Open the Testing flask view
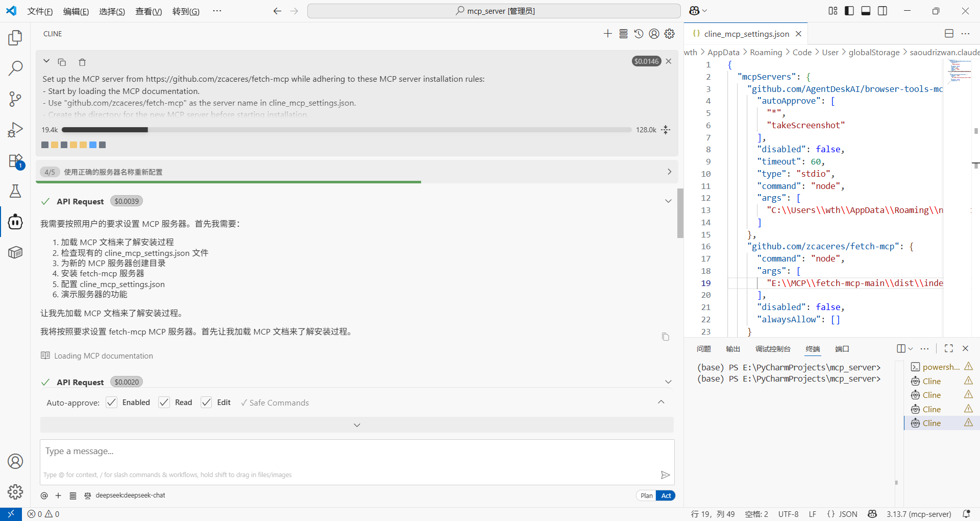 coord(15,191)
